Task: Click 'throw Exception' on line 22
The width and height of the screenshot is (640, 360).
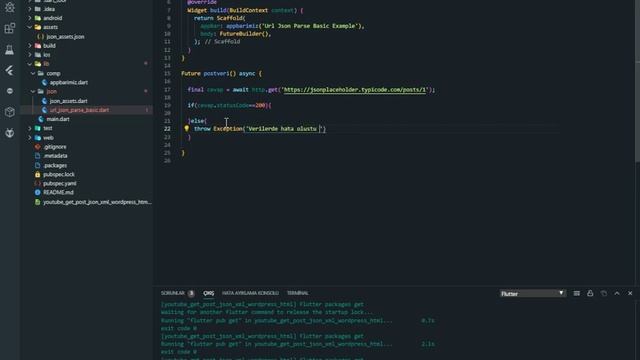Action: (x=218, y=129)
